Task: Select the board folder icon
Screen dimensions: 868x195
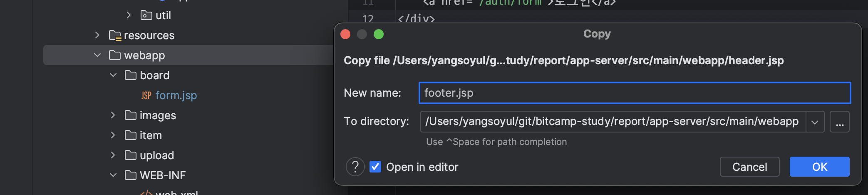Action: pyautogui.click(x=131, y=75)
